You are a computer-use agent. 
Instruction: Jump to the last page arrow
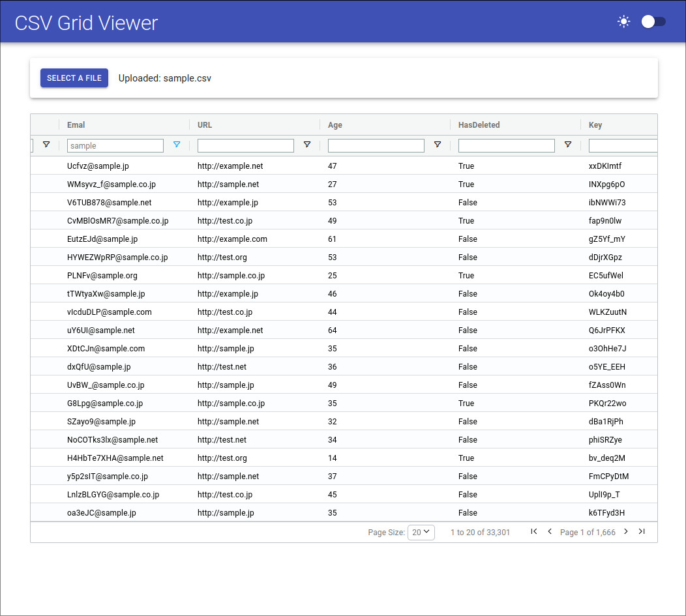click(x=642, y=532)
